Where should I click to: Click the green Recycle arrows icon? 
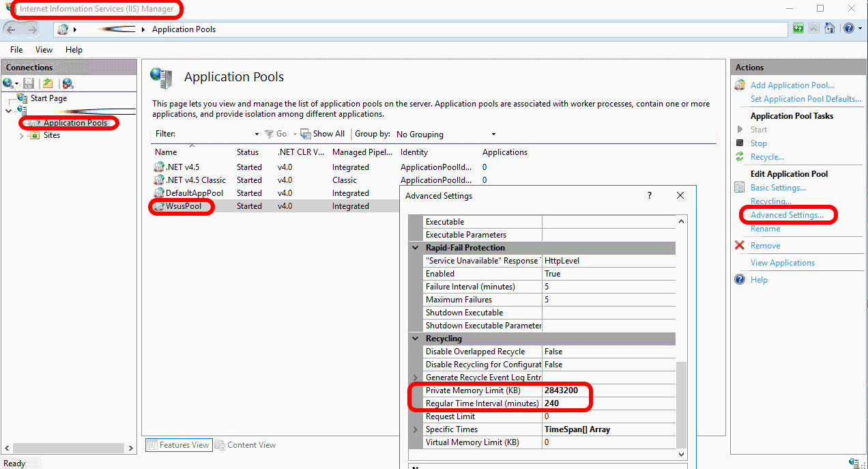click(x=739, y=157)
